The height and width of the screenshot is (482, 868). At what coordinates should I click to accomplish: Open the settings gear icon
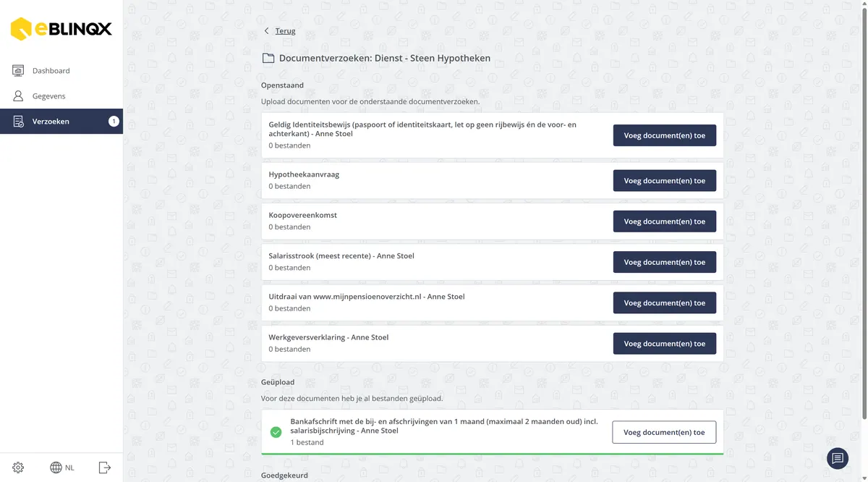[18, 468]
